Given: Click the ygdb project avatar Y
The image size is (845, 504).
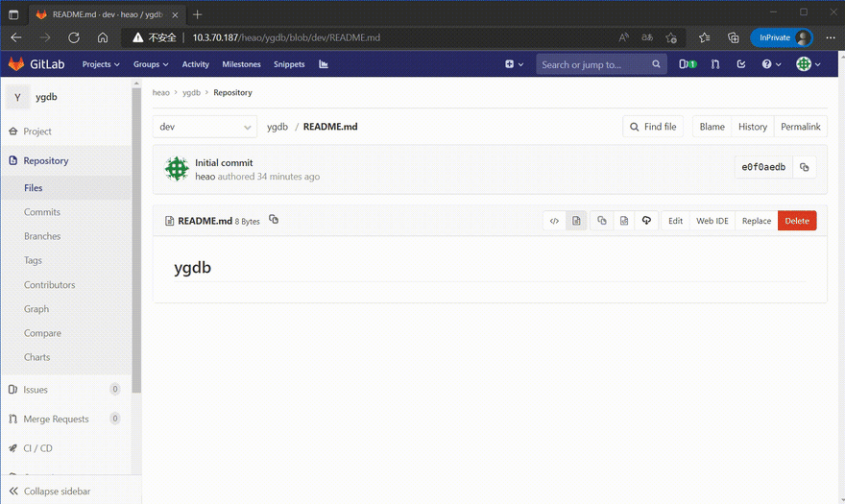Looking at the screenshot, I should pos(17,98).
